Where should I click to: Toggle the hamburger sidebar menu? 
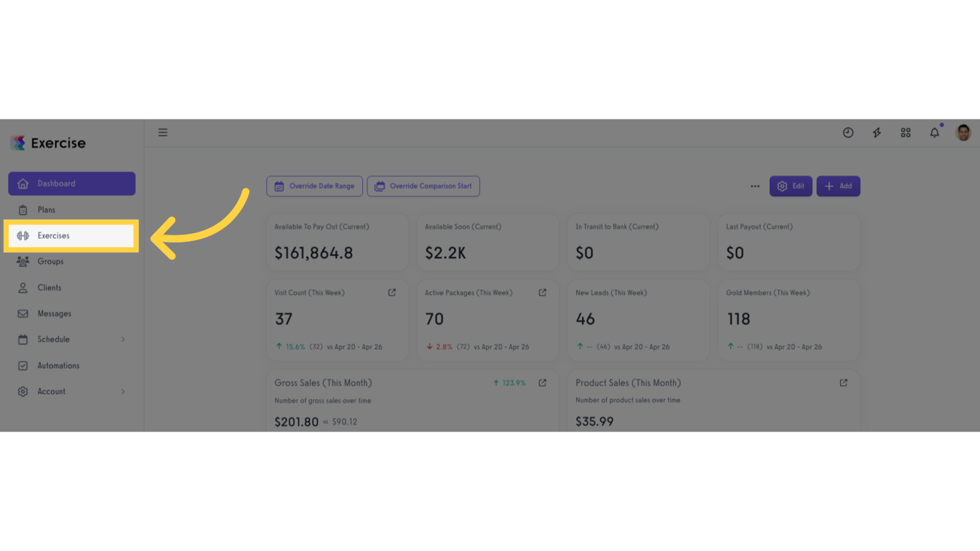click(163, 133)
